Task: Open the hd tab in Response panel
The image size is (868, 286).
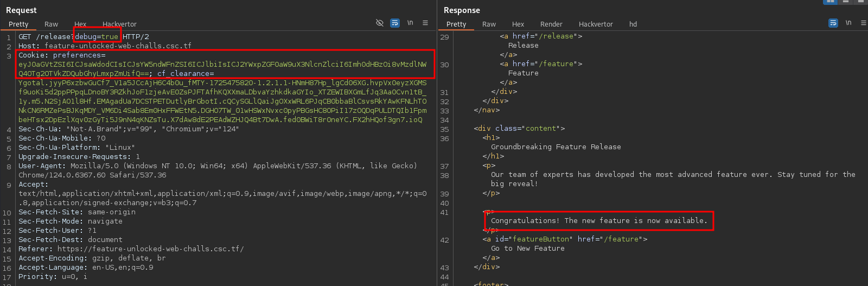Action: pyautogui.click(x=633, y=24)
